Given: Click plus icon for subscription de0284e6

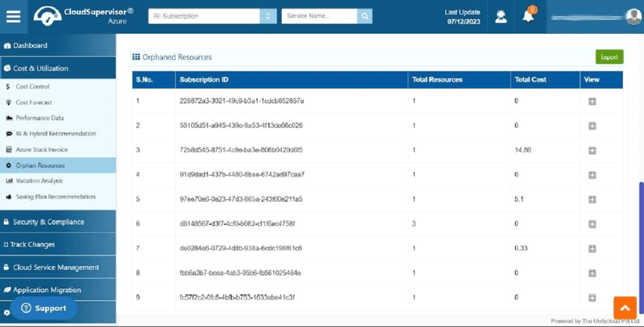Looking at the screenshot, I should coord(592,248).
